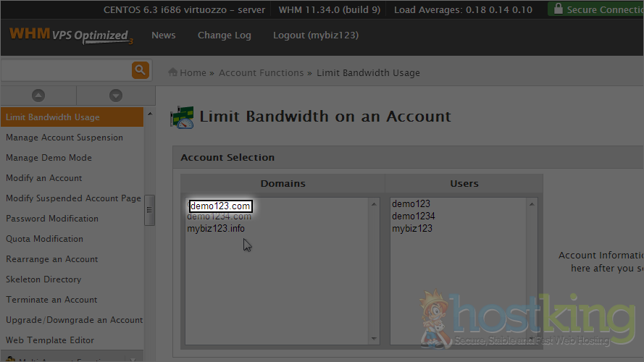Select domain demo123.com in Domains list
The height and width of the screenshot is (362, 644).
tap(220, 206)
